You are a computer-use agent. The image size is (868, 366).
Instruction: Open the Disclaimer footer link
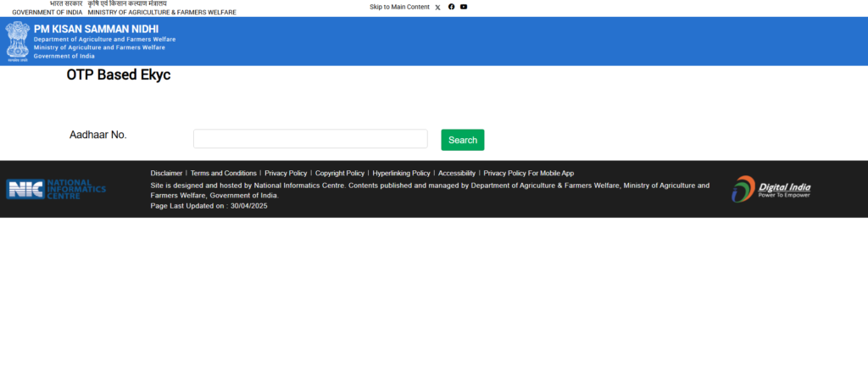[x=167, y=173]
